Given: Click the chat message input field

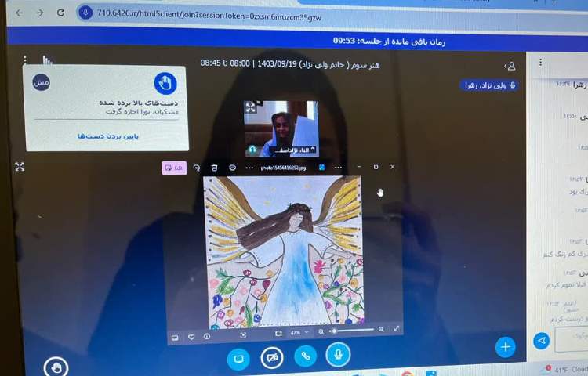Looking at the screenshot, I should coord(571,339).
